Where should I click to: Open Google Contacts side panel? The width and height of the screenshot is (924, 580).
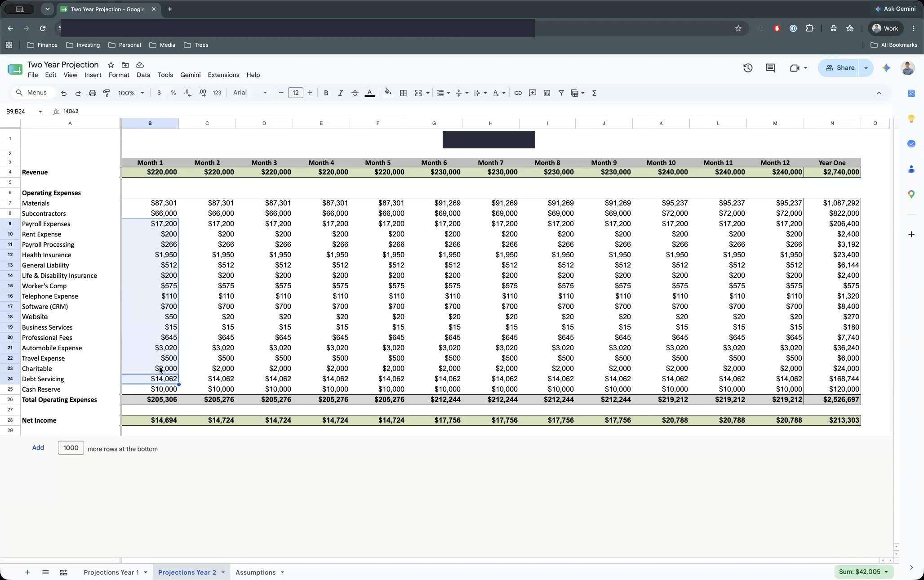point(911,169)
